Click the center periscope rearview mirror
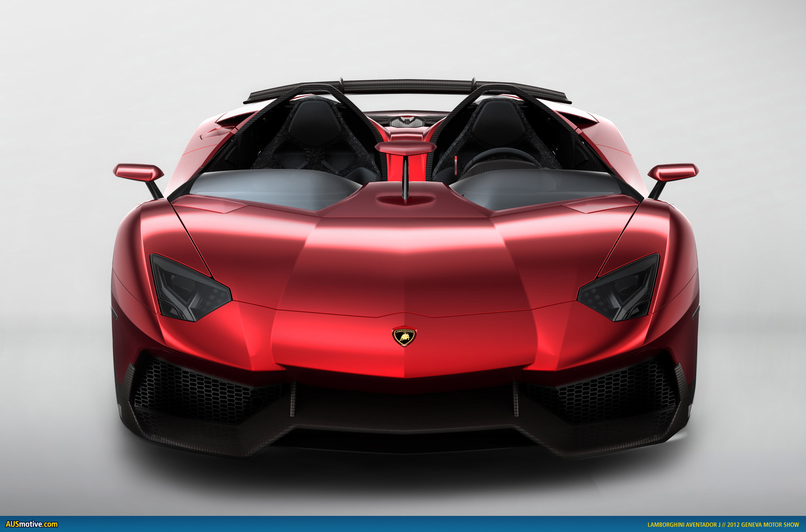Image resolution: width=806 pixels, height=532 pixels. [405, 148]
